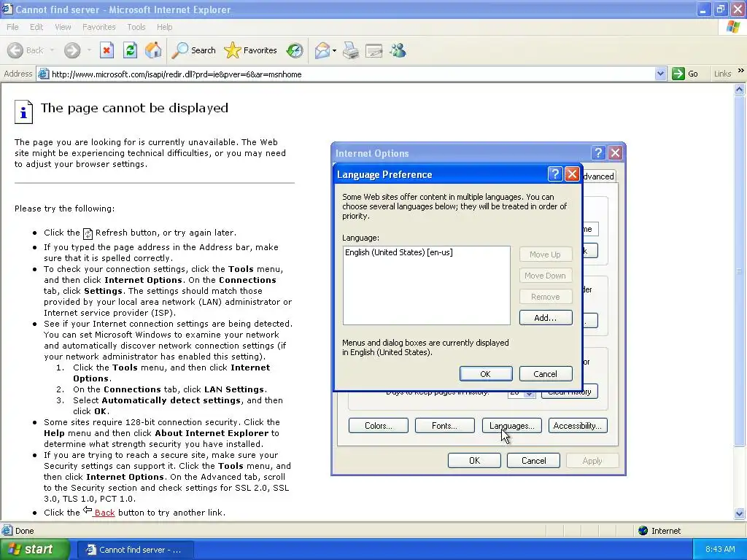Click the Mail envelope icon
The width and height of the screenshot is (747, 560).
point(322,50)
